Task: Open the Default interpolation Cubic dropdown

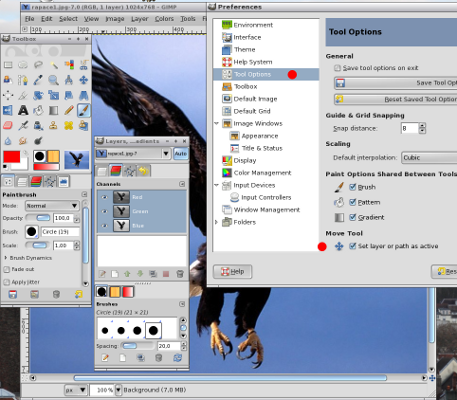Action: click(x=429, y=158)
